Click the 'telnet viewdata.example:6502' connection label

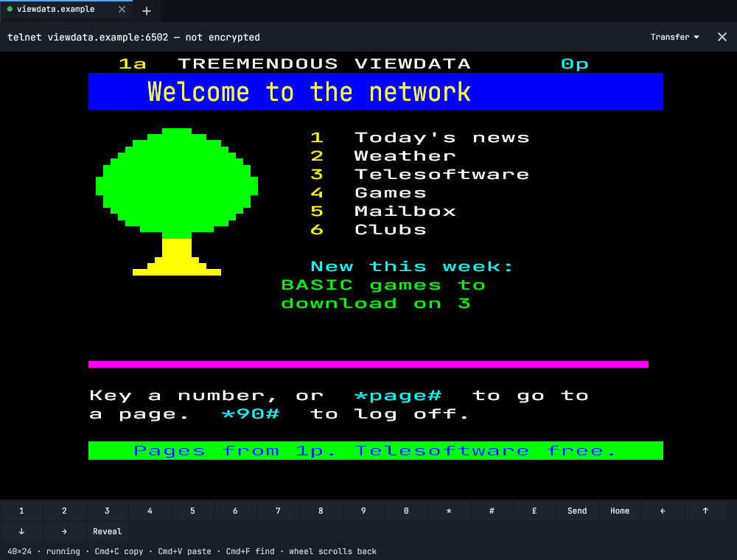pyautogui.click(x=88, y=37)
